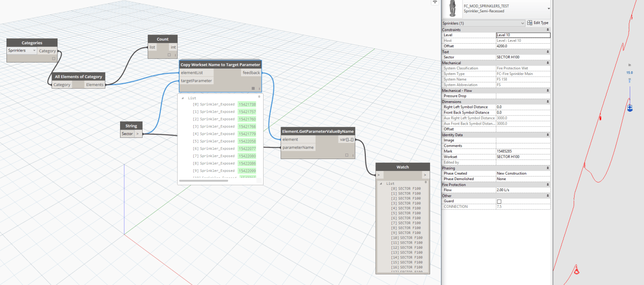This screenshot has height=285, width=644.
Task: Click the Mark value 15485285
Action: coord(523,151)
